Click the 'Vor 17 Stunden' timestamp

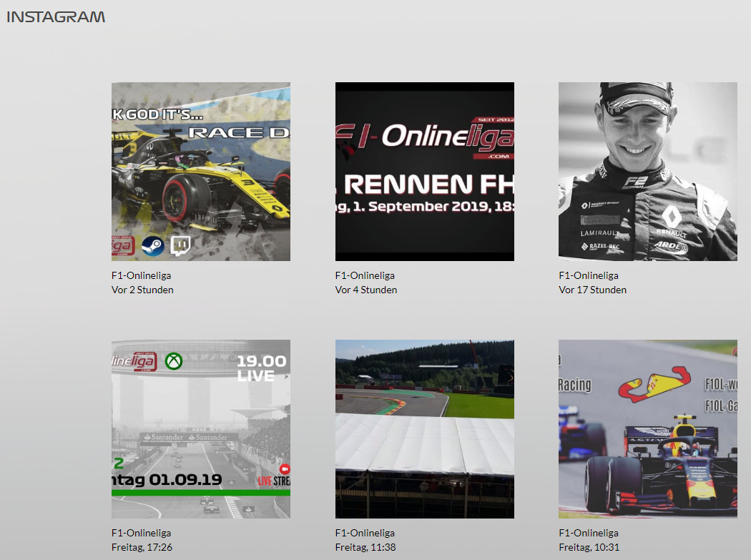pyautogui.click(x=592, y=290)
